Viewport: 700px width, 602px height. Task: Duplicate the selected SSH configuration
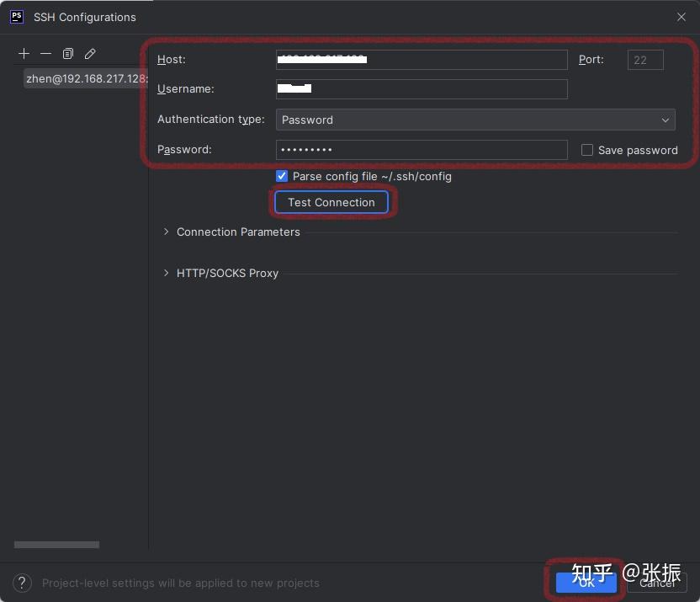pyautogui.click(x=67, y=54)
